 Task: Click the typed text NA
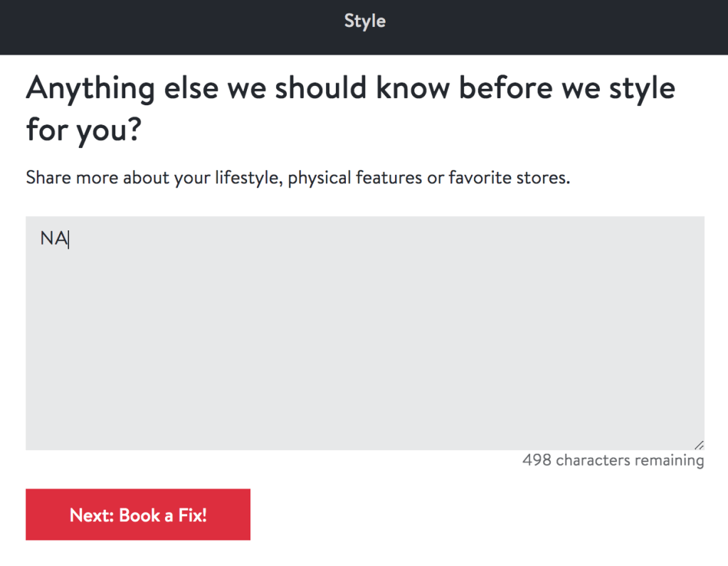click(53, 239)
